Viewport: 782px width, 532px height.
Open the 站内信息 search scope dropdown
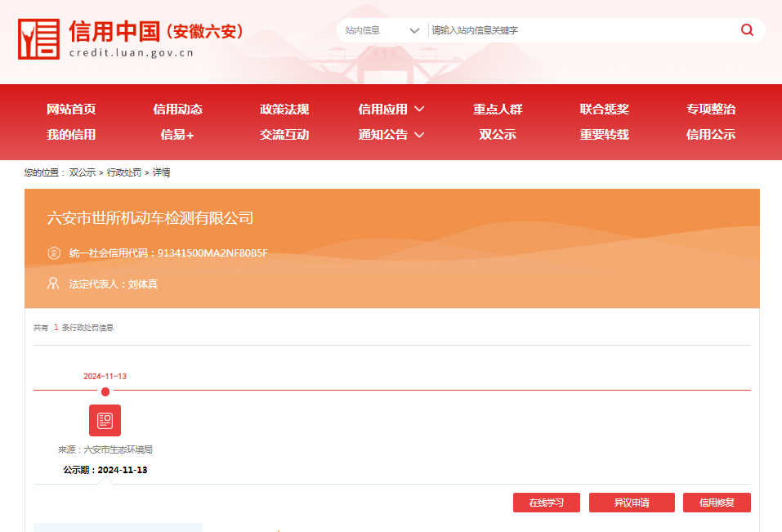point(382,30)
